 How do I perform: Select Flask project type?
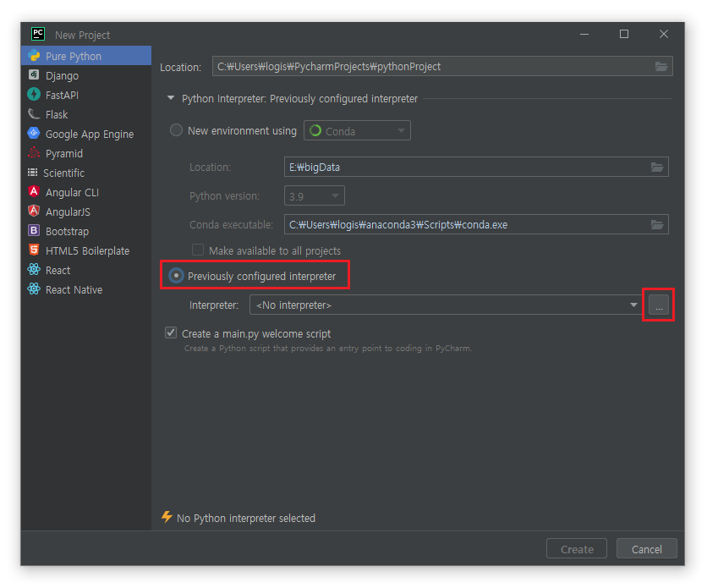click(x=86, y=114)
